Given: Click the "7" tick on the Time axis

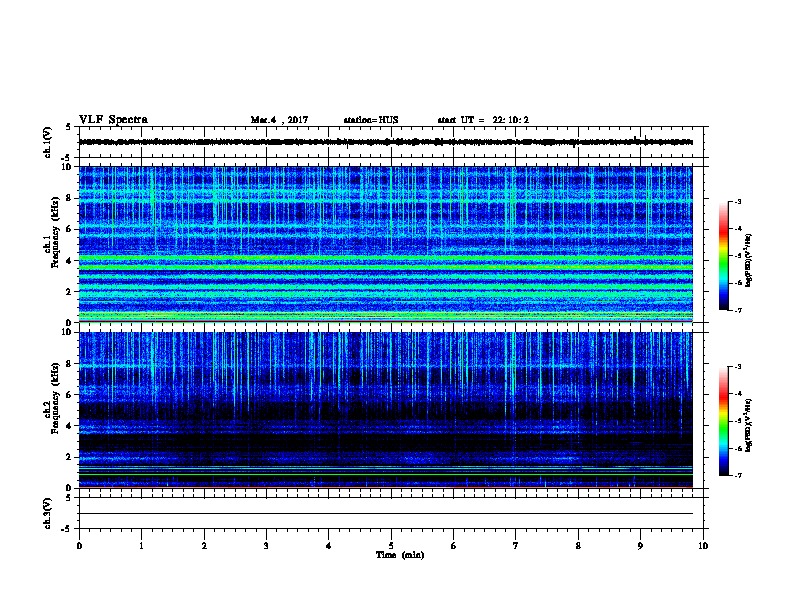Looking at the screenshot, I should (516, 545).
